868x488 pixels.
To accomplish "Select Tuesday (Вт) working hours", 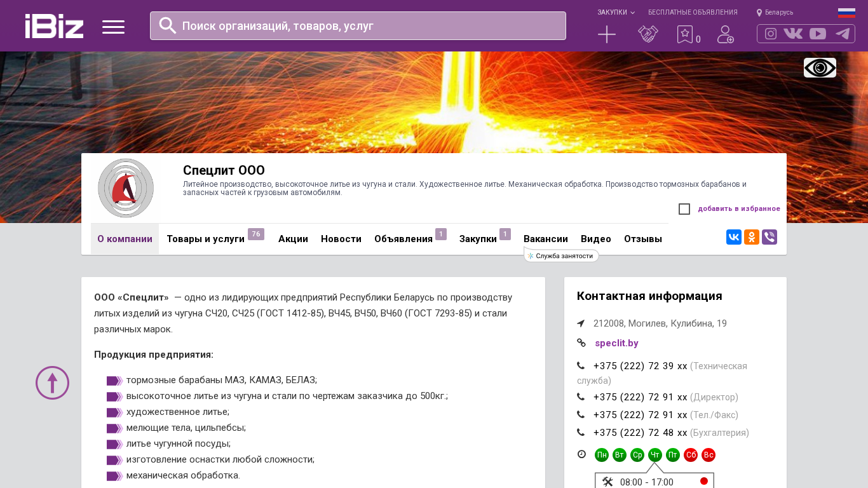I will 620,455.
